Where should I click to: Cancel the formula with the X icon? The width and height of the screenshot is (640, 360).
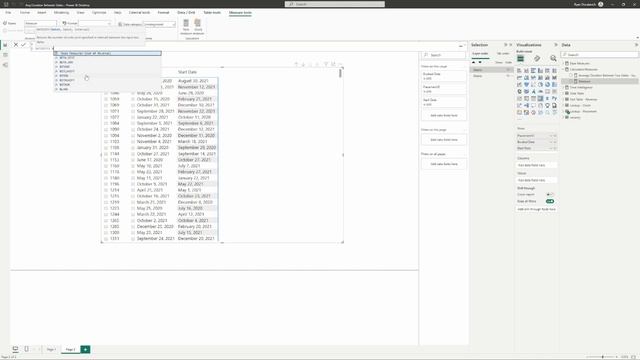(x=16, y=45)
